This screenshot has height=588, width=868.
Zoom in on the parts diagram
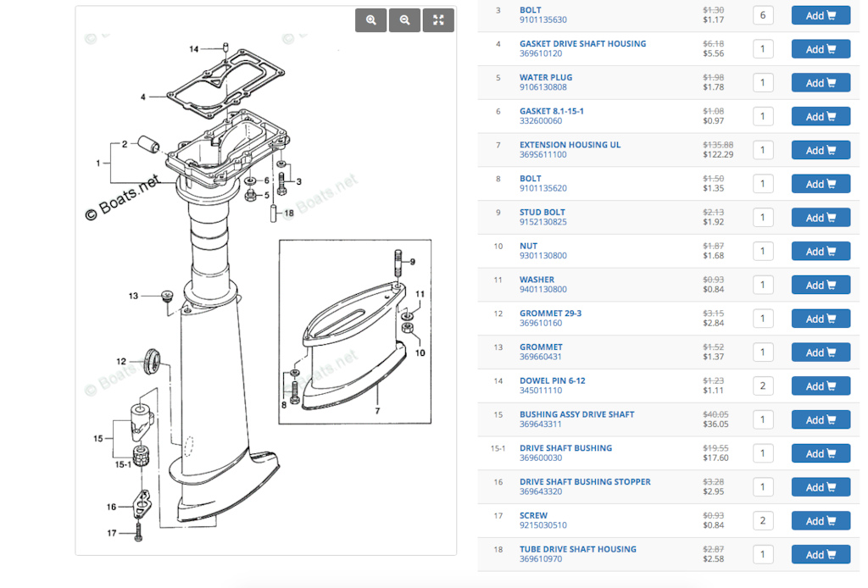[370, 20]
